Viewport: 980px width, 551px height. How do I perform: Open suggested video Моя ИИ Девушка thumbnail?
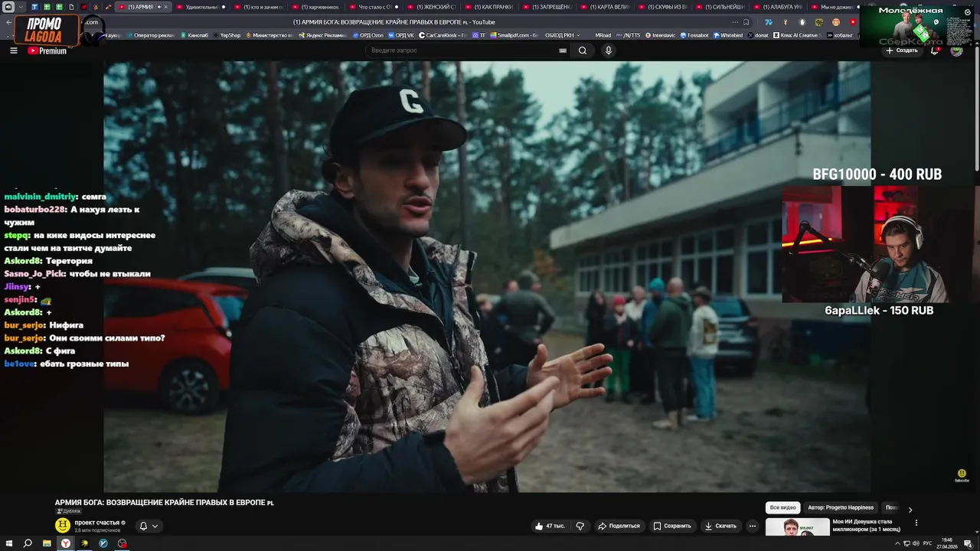(x=797, y=527)
